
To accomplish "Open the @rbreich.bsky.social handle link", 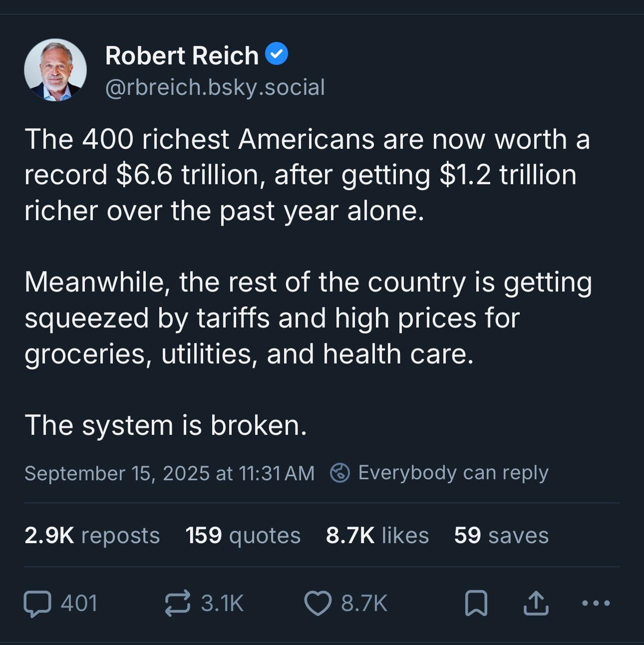I will coord(215,87).
